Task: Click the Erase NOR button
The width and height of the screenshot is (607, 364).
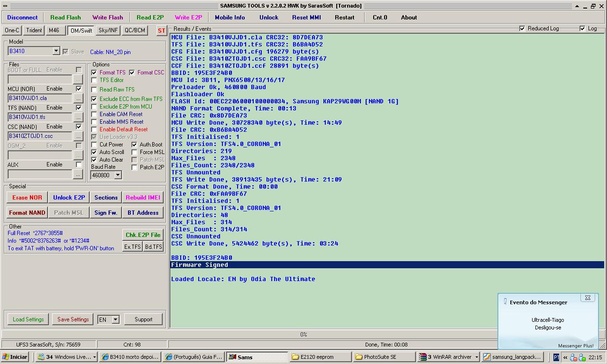Action: (x=27, y=198)
